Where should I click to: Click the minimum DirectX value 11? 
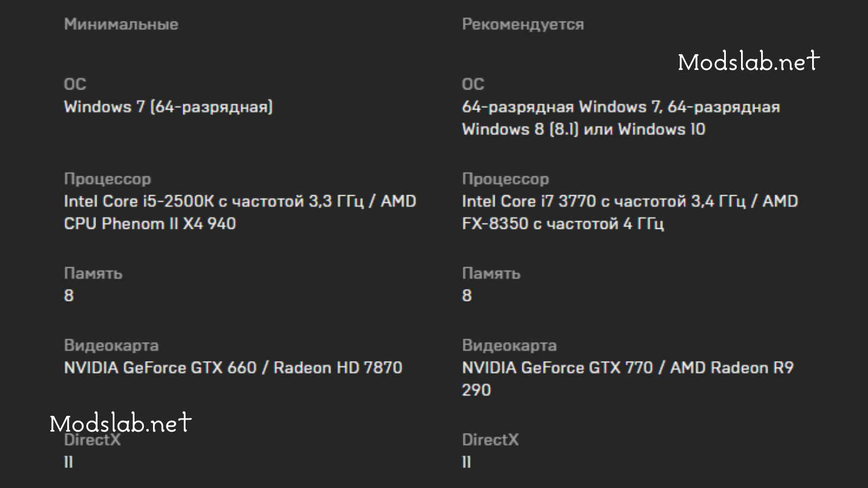[68, 462]
